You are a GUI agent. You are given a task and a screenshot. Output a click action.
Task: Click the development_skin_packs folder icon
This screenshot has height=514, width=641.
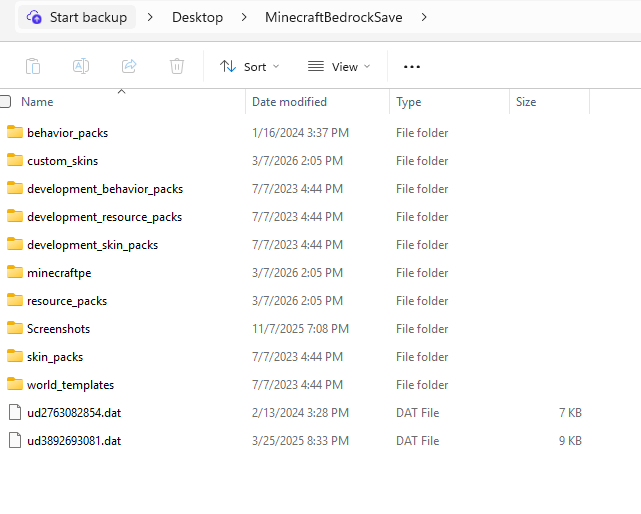tap(15, 244)
